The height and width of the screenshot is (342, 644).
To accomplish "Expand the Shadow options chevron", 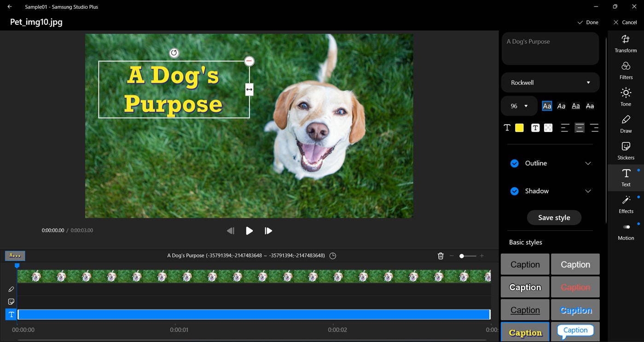I will click(x=588, y=191).
